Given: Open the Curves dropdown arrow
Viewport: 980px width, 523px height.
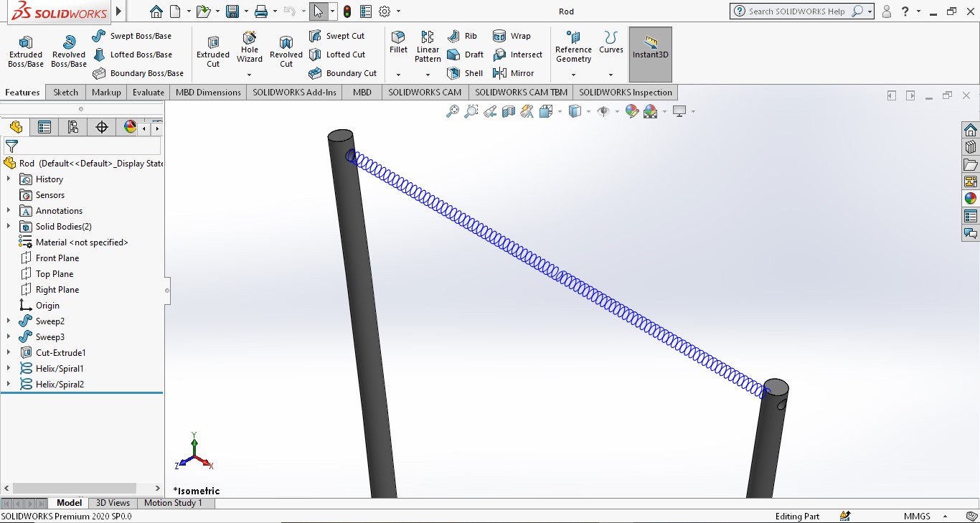Looking at the screenshot, I should [611, 75].
